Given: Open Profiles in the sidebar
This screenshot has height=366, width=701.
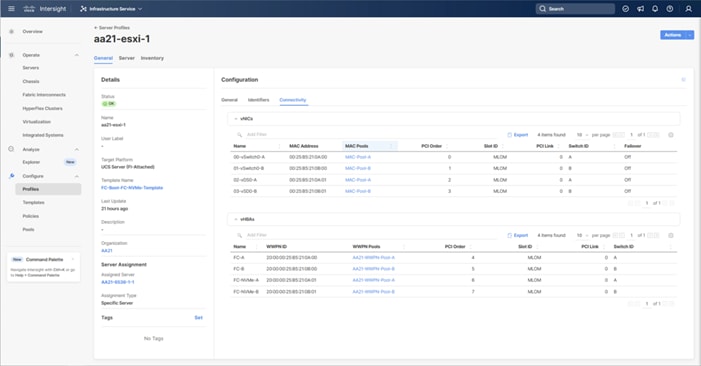Looking at the screenshot, I should 48,189.
